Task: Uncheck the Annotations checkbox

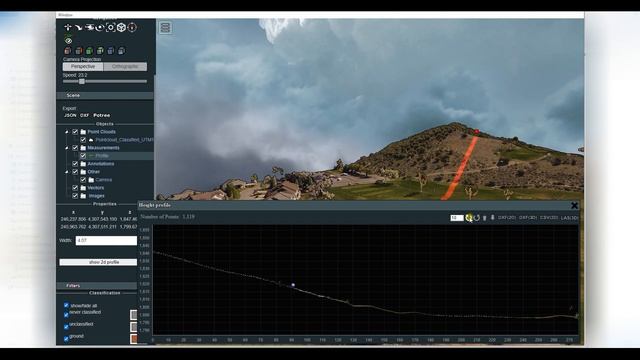Action: point(75,164)
